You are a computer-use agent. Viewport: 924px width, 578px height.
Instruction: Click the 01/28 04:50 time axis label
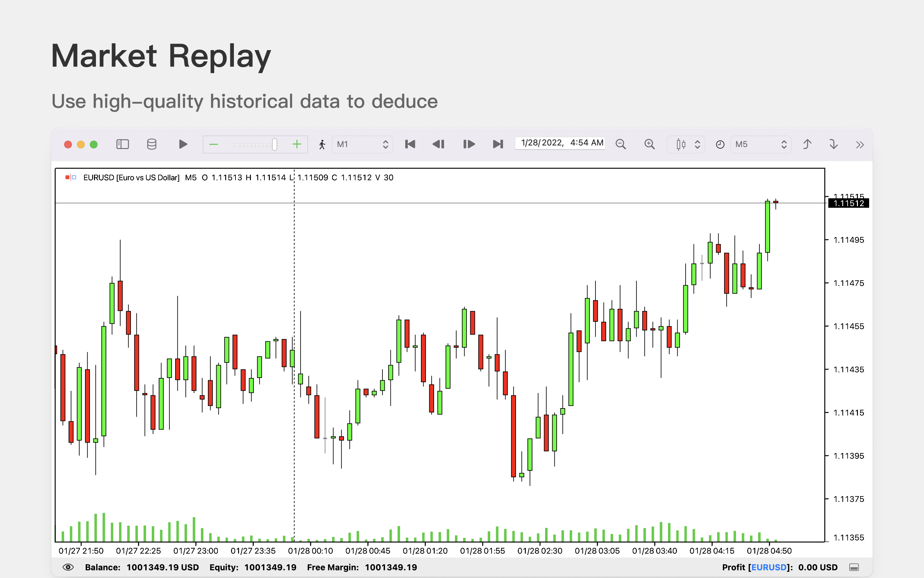coord(769,551)
